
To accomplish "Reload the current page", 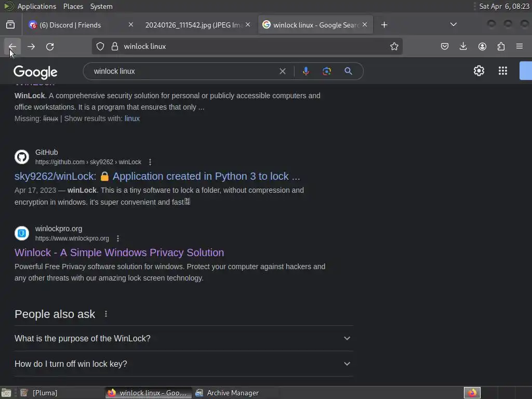I will (x=50, y=46).
